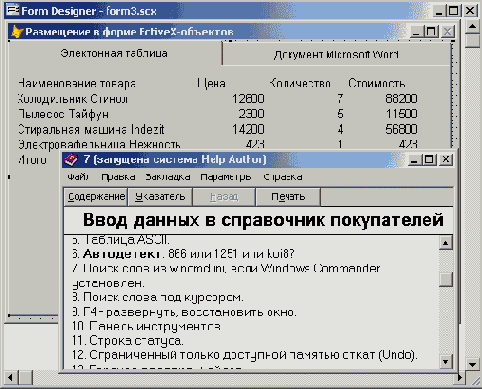The image size is (482, 389).
Task: Open the Параметры menu in Help window
Action: (x=226, y=177)
